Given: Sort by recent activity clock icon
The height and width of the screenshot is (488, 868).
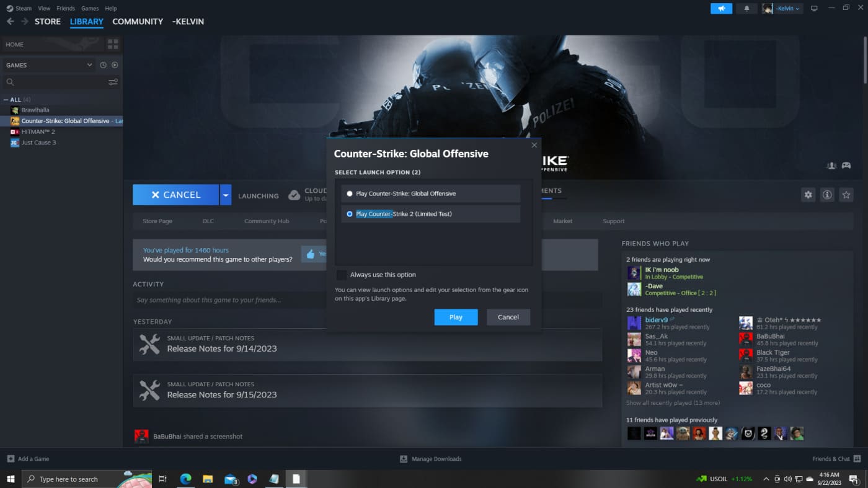Looking at the screenshot, I should click(103, 65).
